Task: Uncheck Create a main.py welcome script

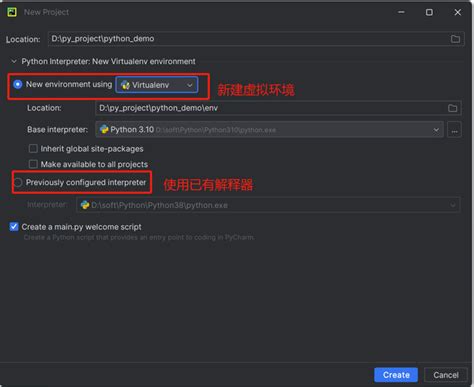Action: (x=14, y=227)
